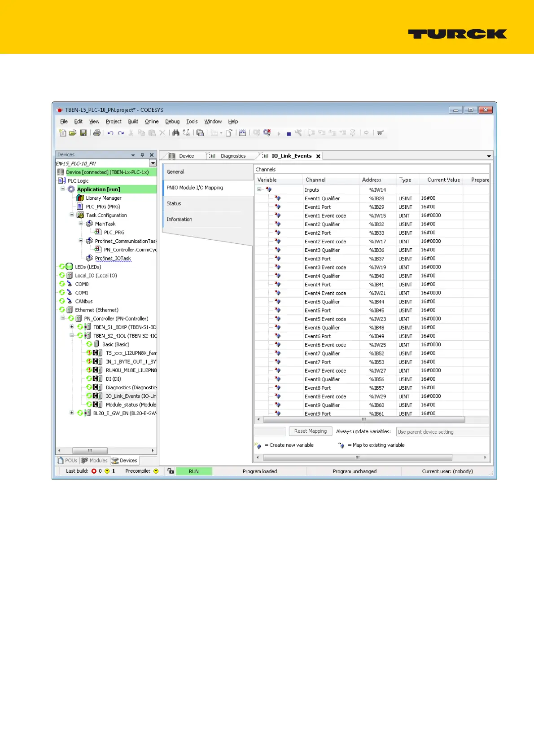Screen dimensions: 534x756
Task: Collapse the PN_Controller tree node
Action: click(63, 318)
